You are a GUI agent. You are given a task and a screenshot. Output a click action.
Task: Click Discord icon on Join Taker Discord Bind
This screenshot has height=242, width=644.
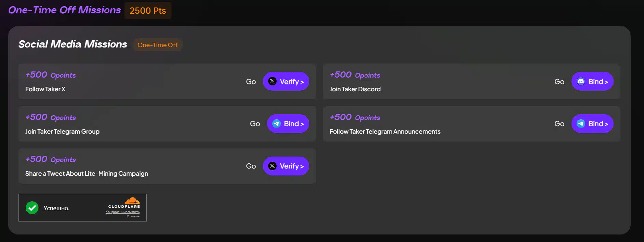click(x=581, y=81)
